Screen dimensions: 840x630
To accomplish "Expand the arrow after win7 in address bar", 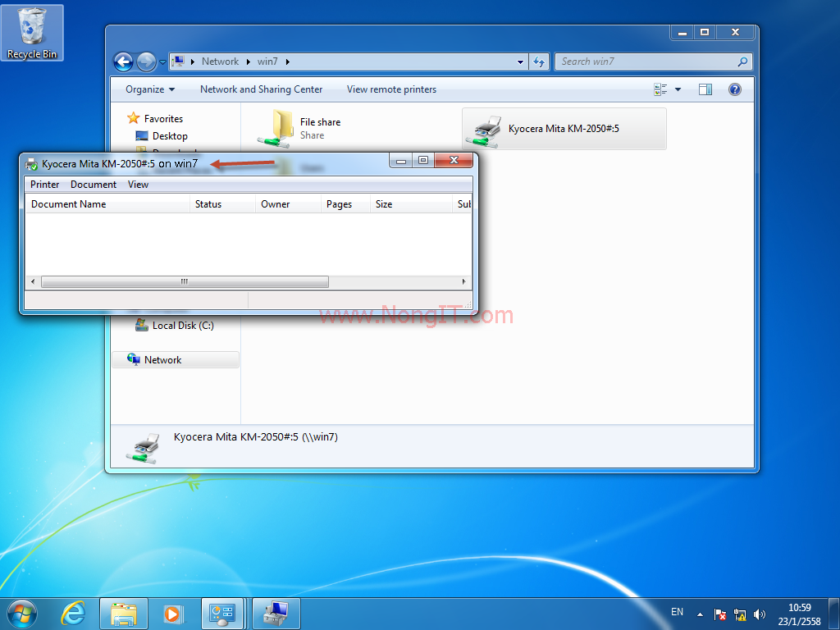I will (288, 62).
